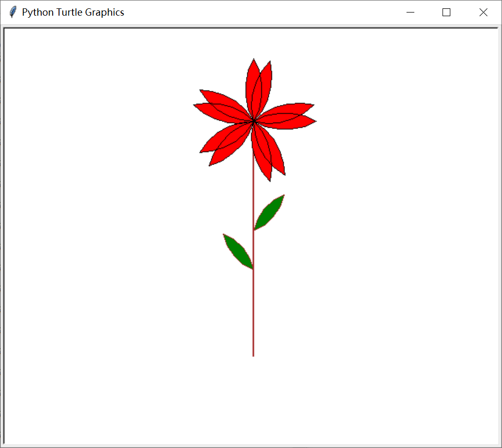Click the tip of the topmost upright petal
The height and width of the screenshot is (448, 502).
254,60
